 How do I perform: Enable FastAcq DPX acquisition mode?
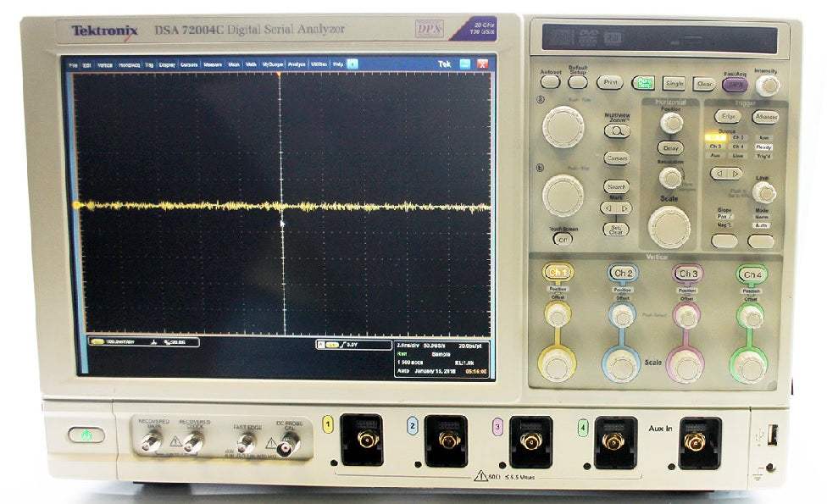click(x=736, y=84)
